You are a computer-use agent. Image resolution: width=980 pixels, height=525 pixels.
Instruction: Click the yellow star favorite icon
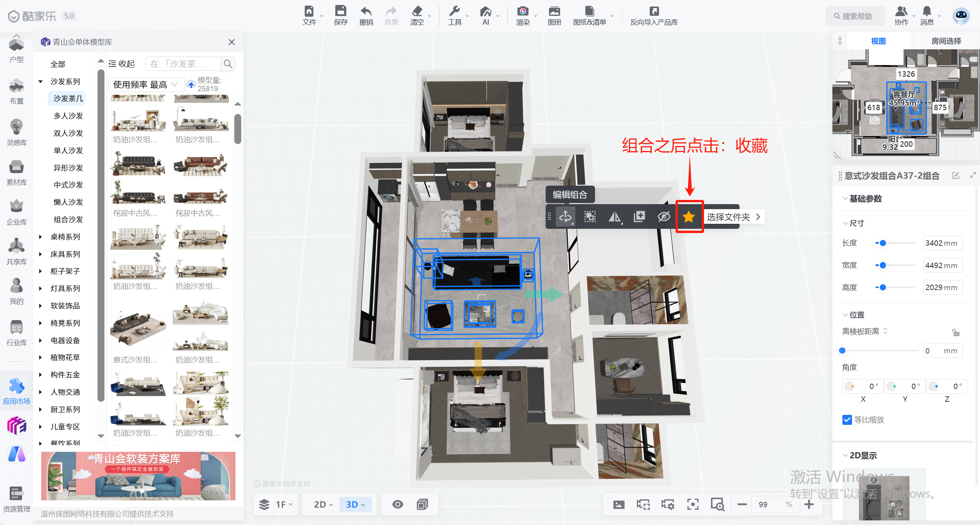[x=689, y=217]
